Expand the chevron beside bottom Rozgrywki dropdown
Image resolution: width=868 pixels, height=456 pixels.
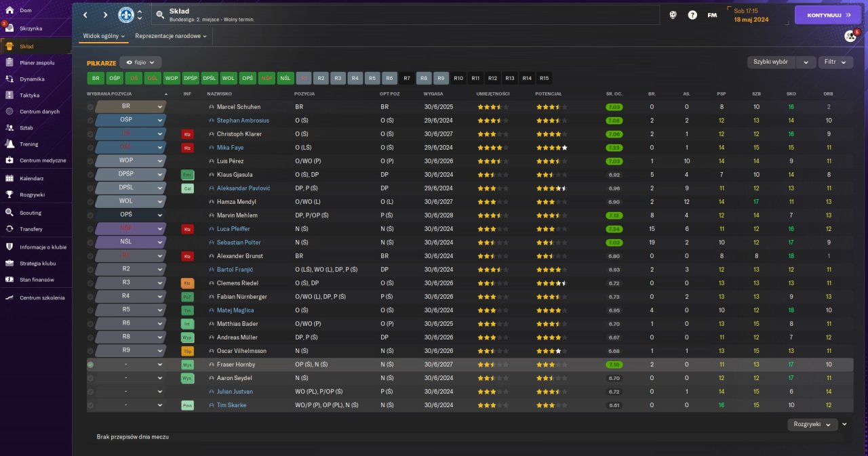[844, 424]
